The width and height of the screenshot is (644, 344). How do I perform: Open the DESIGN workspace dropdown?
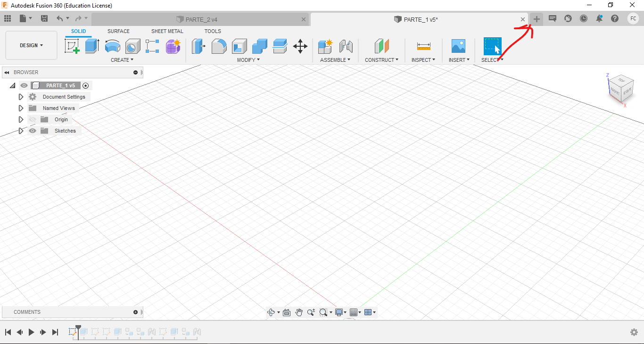[x=31, y=45]
